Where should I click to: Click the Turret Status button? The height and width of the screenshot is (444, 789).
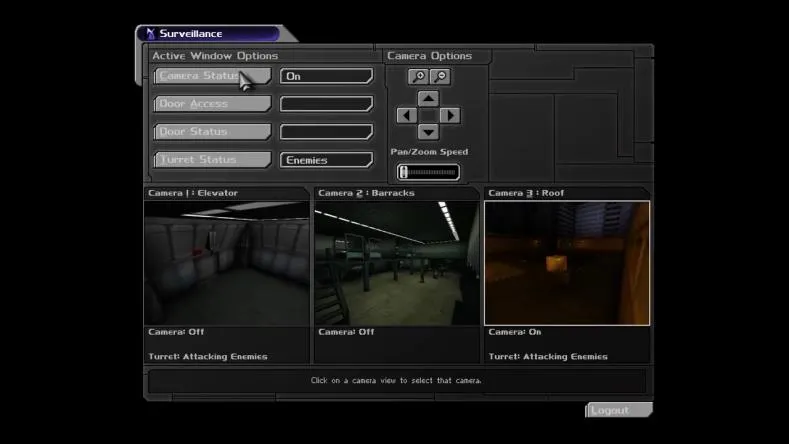click(212, 160)
